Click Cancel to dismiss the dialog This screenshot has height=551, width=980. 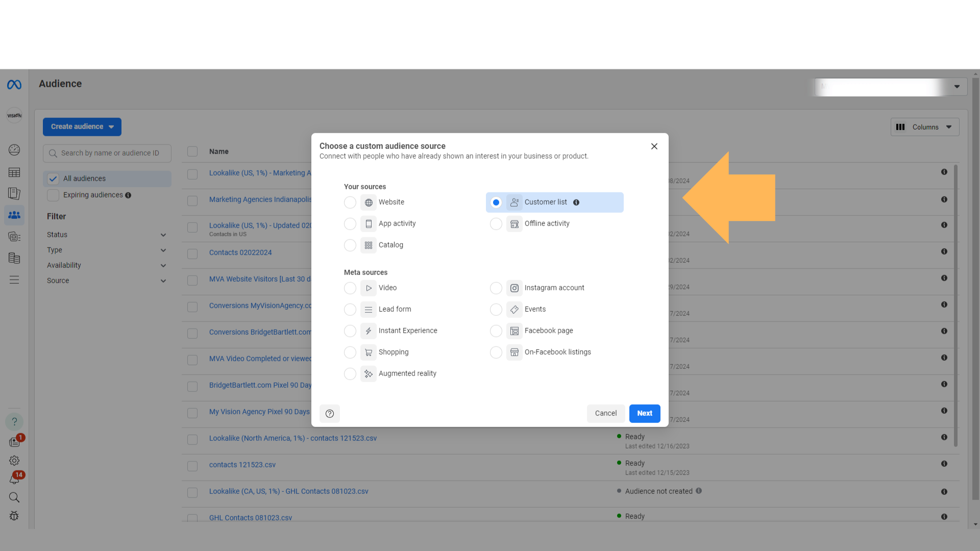coord(605,413)
